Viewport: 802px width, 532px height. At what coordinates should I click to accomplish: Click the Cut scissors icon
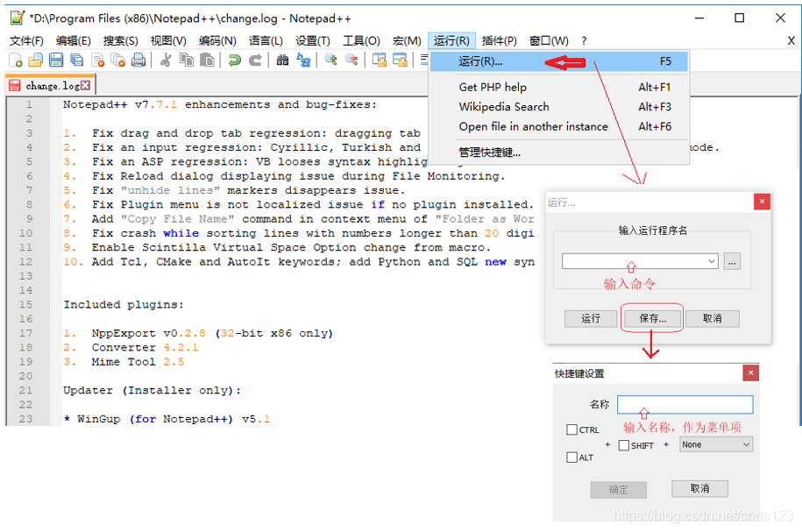pos(165,60)
